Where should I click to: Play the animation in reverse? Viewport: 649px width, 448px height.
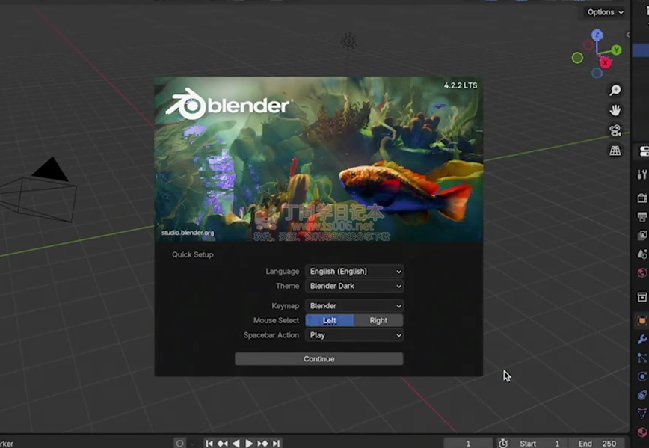236,443
